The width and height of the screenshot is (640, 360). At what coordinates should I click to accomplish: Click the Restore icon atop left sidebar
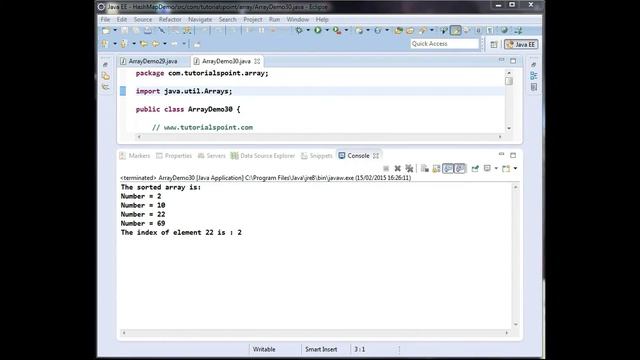click(x=105, y=65)
